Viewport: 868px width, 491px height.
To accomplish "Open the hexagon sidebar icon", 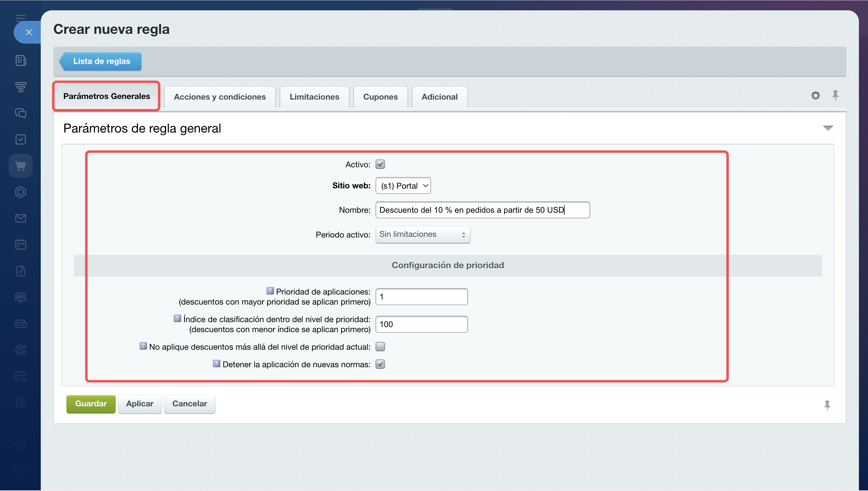I will [x=21, y=192].
